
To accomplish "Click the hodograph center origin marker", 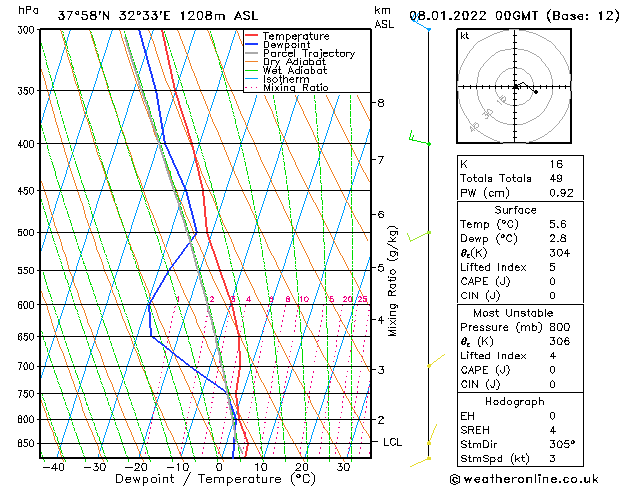I will point(515,87).
